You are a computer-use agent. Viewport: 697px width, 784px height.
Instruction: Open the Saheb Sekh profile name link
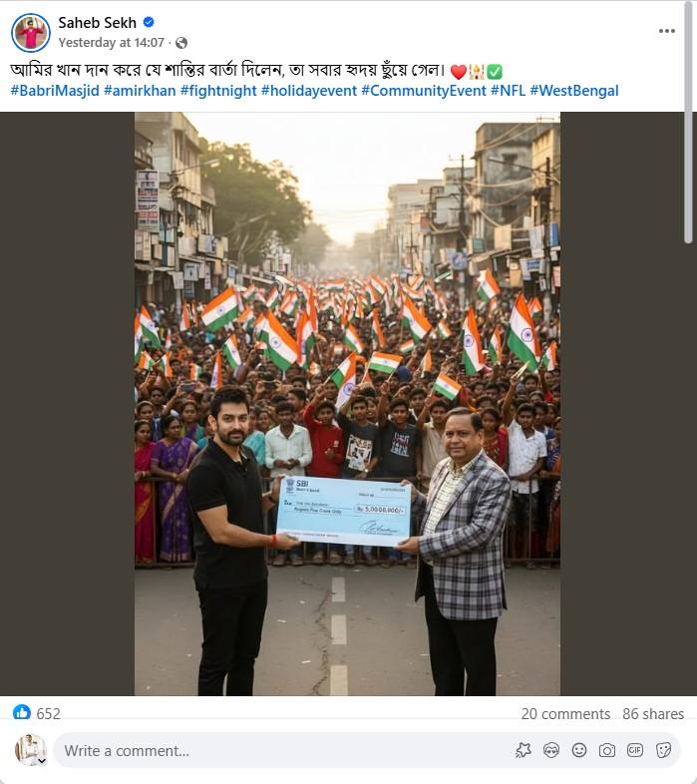[97, 23]
